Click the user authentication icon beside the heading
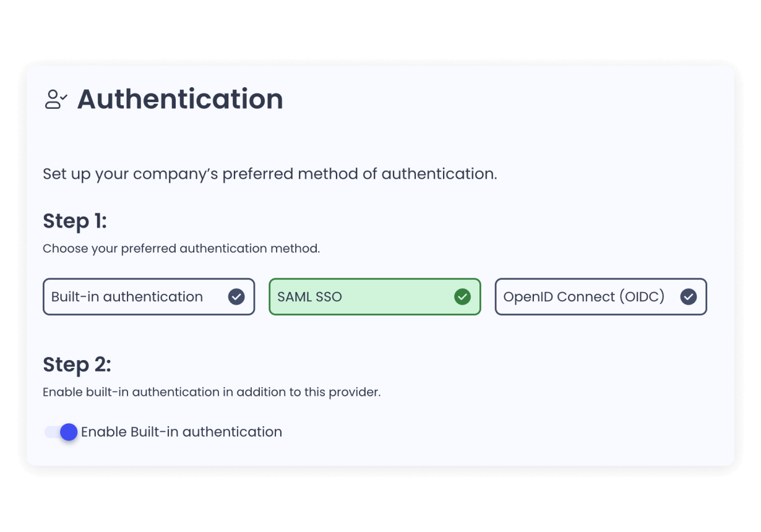761x532 pixels. [56, 99]
